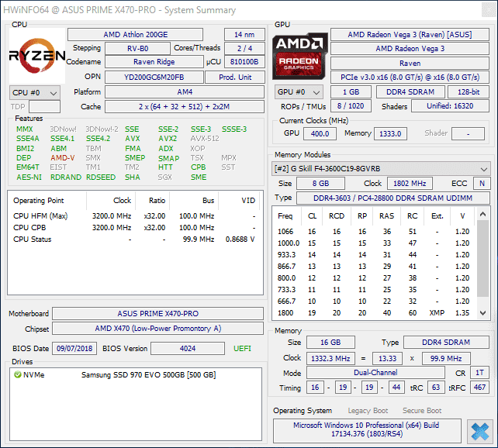Screen dimensions: 498x448
Task: Open the CPU #0 selector dropdown
Action: click(35, 93)
